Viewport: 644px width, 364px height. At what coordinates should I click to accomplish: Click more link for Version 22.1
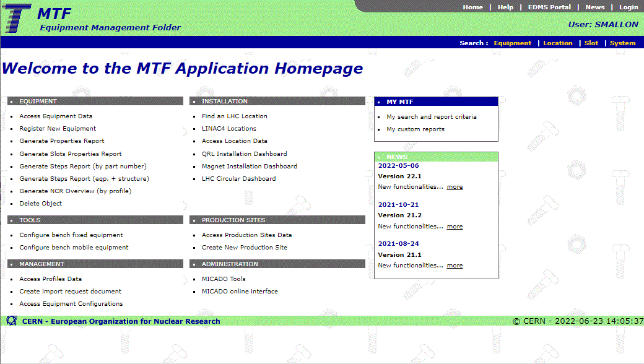[x=455, y=187]
